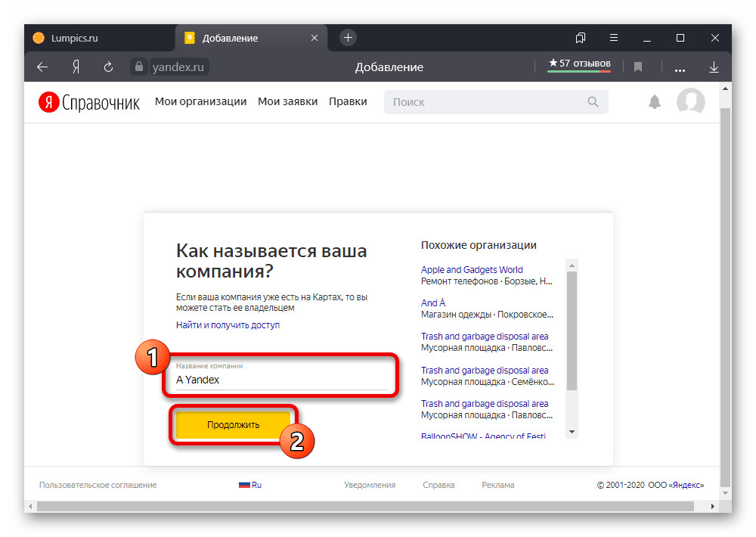The height and width of the screenshot is (537, 756).
Task: Open the downloads arrow icon
Action: 714,67
